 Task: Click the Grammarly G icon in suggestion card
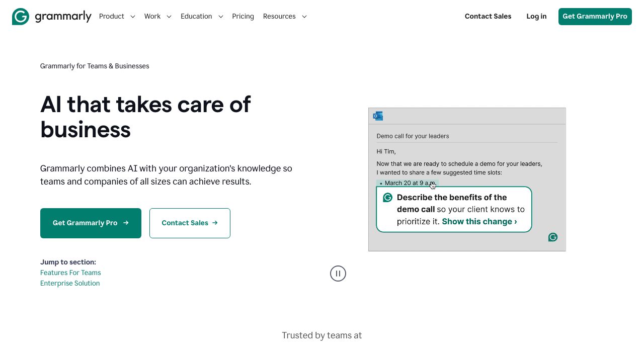[387, 198]
